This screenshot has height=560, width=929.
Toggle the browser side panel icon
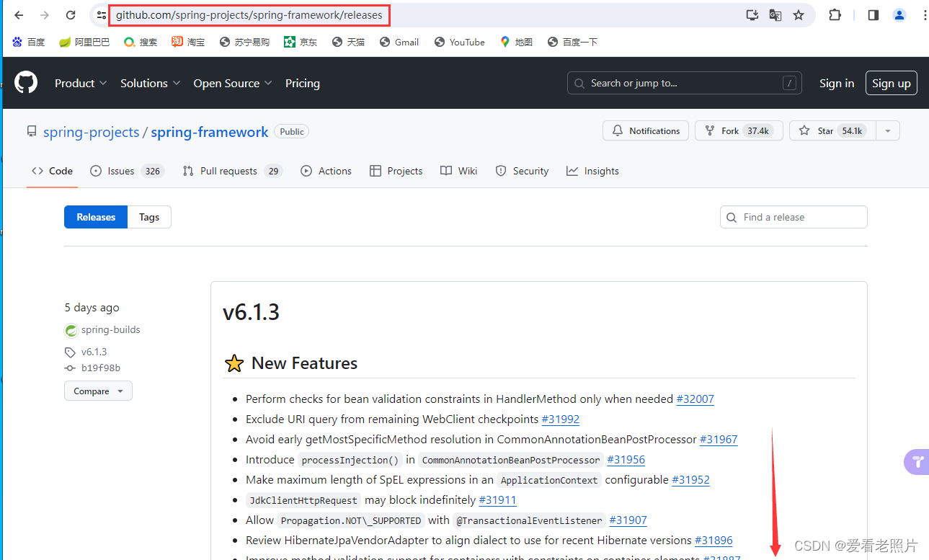pyautogui.click(x=874, y=15)
